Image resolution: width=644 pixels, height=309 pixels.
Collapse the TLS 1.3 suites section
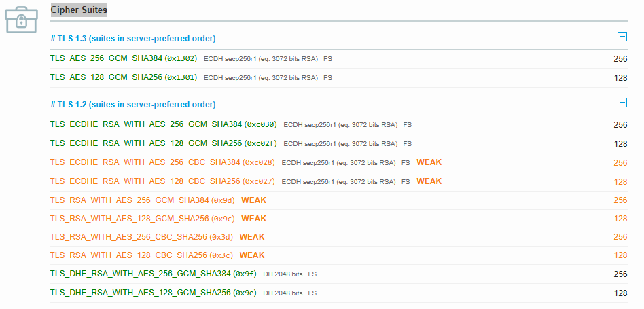pyautogui.click(x=622, y=37)
